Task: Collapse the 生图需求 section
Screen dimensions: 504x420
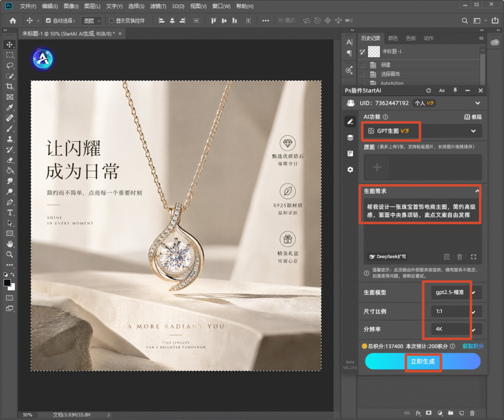Action: coord(477,191)
